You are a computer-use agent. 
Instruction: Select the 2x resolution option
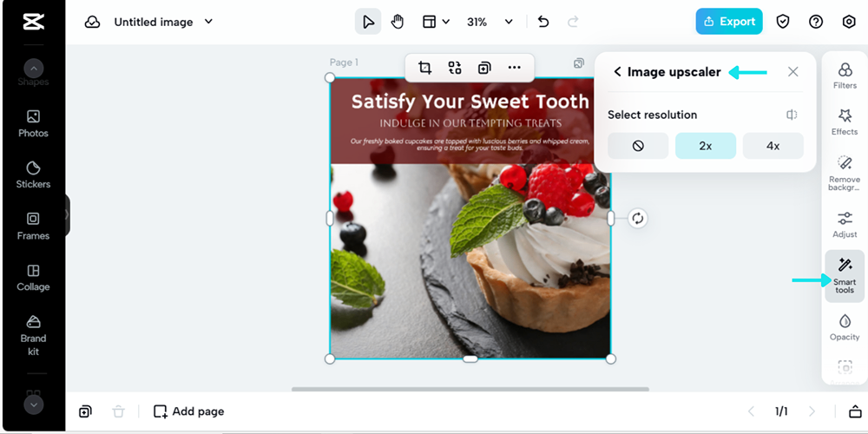705,146
